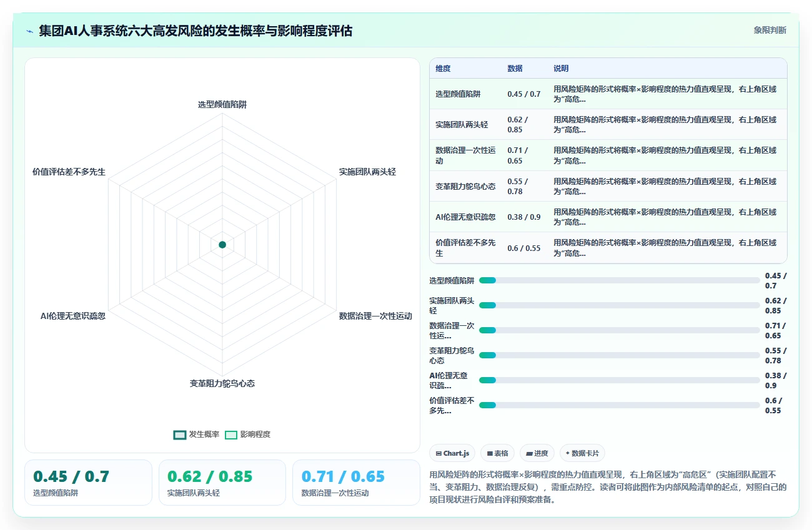Viewport: 812px width, 530px height.
Task: Click the 象限判断 label in header
Action: (770, 30)
